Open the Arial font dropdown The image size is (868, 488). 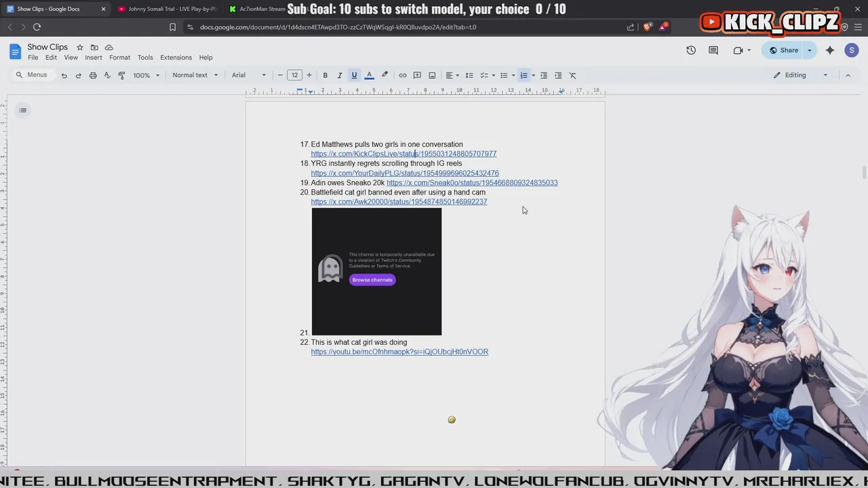pos(250,75)
